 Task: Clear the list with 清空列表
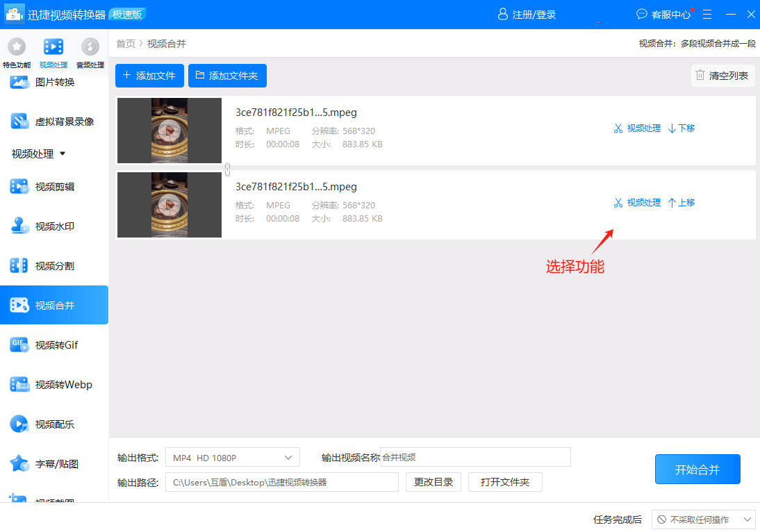point(722,76)
